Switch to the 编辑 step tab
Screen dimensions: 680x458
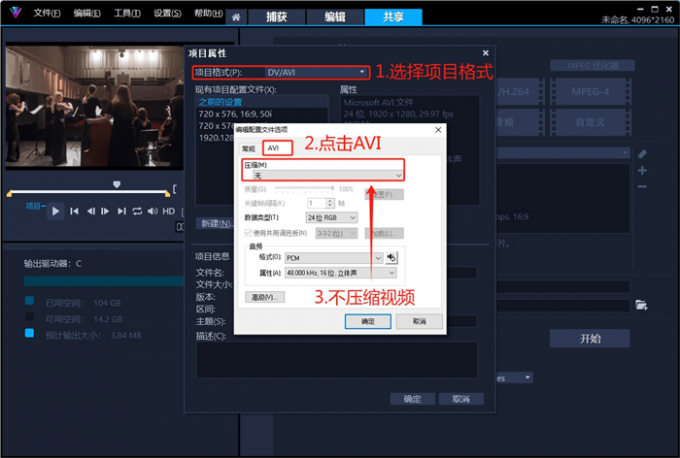click(335, 17)
